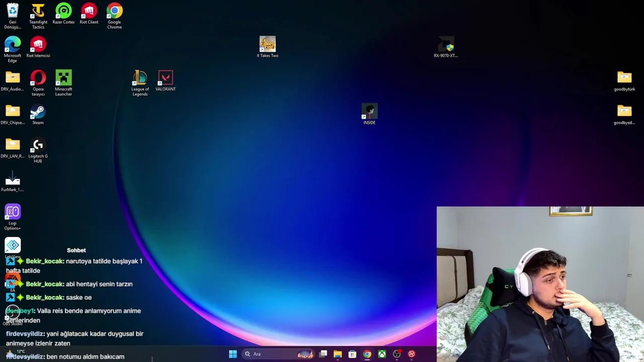This screenshot has height=362, width=644.
Task: Switch to Chrome in the taskbar
Action: pos(367,354)
